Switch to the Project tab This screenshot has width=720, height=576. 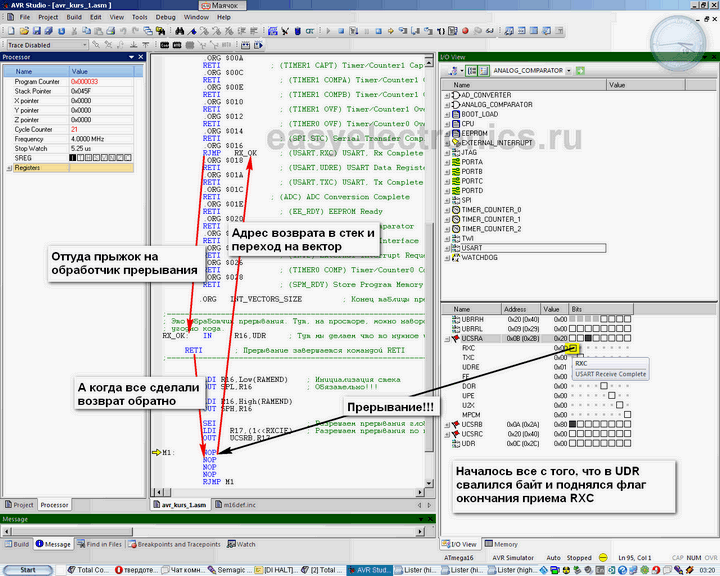(19, 505)
